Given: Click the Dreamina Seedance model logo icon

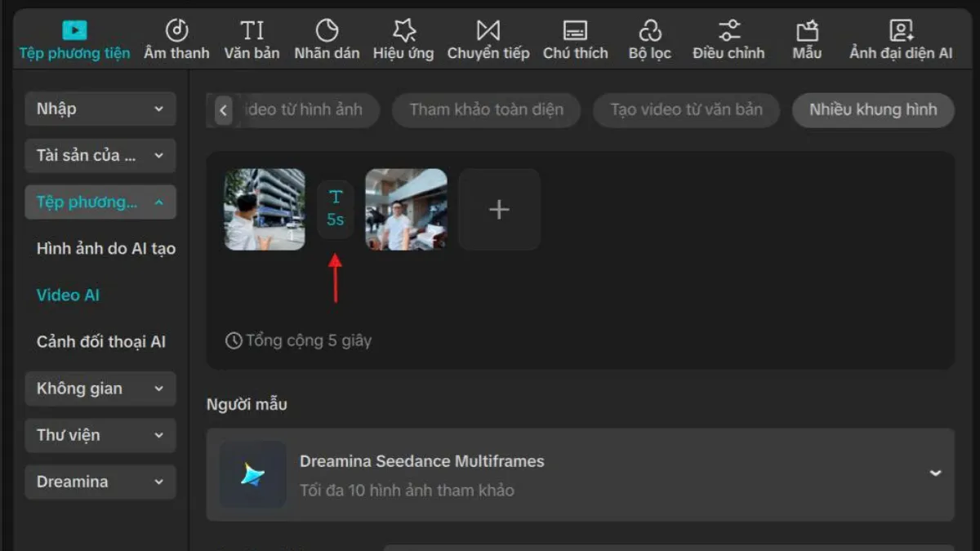Looking at the screenshot, I should pyautogui.click(x=253, y=474).
